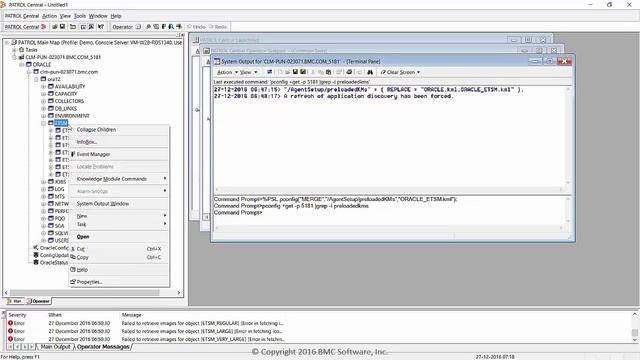Click the System Output window title icon

(x=217, y=61)
